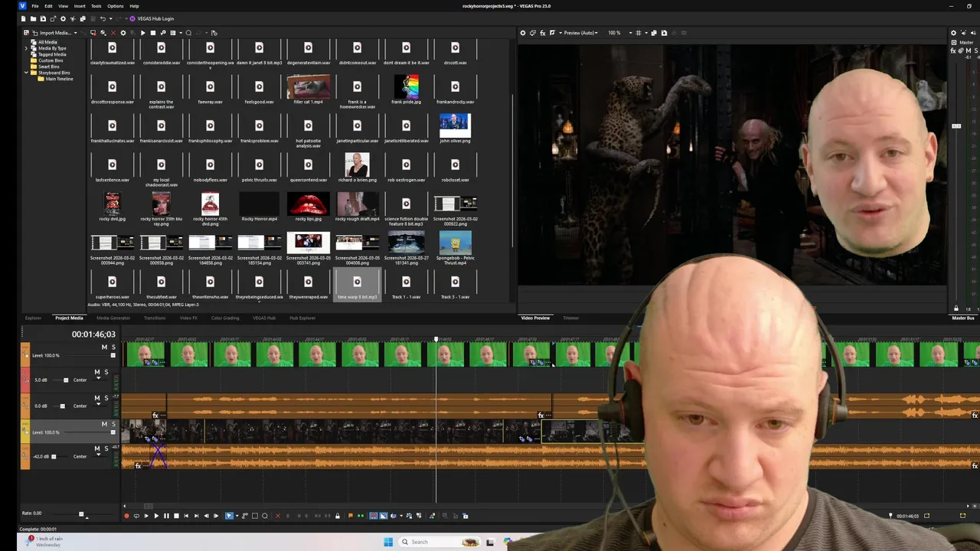Select the Normal Edit tool
The width and height of the screenshot is (980, 551).
[229, 516]
